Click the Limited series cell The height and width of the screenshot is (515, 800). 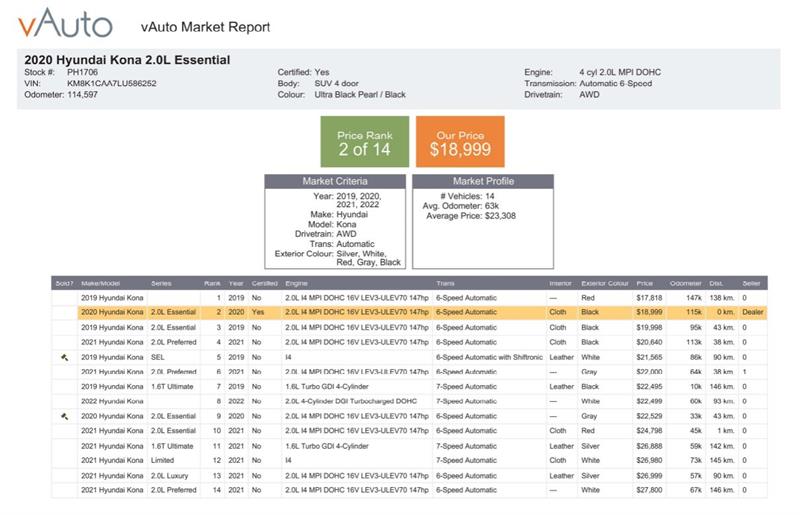[x=162, y=460]
